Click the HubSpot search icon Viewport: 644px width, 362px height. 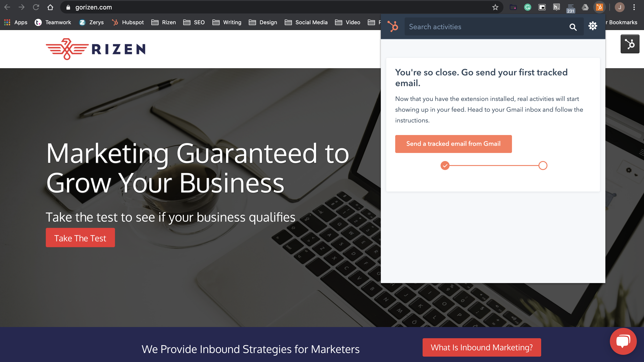(x=573, y=27)
